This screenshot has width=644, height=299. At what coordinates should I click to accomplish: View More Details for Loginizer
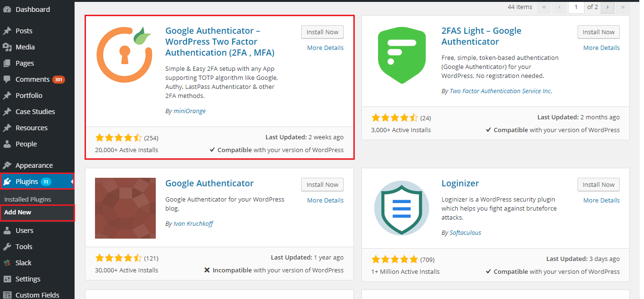click(x=601, y=201)
